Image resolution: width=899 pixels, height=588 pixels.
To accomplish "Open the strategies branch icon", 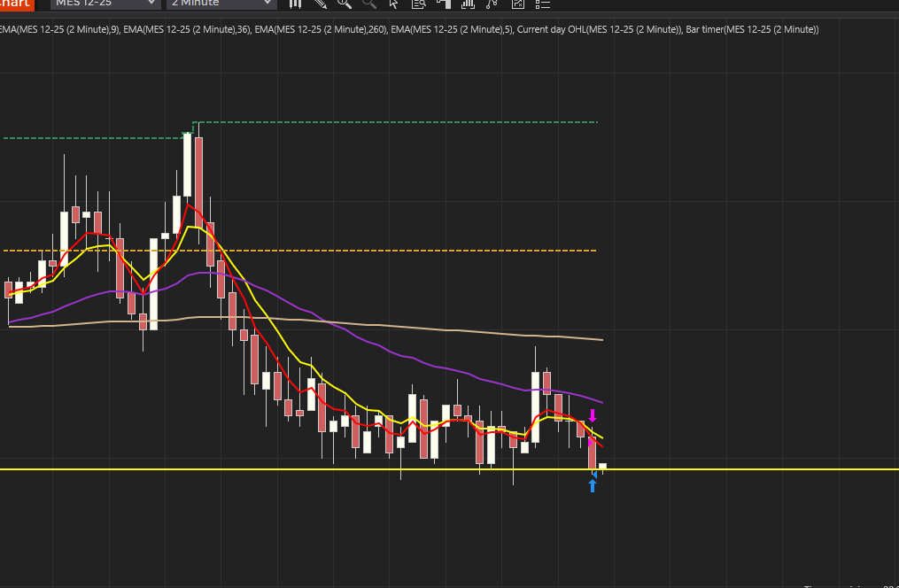I will pyautogui.click(x=492, y=4).
